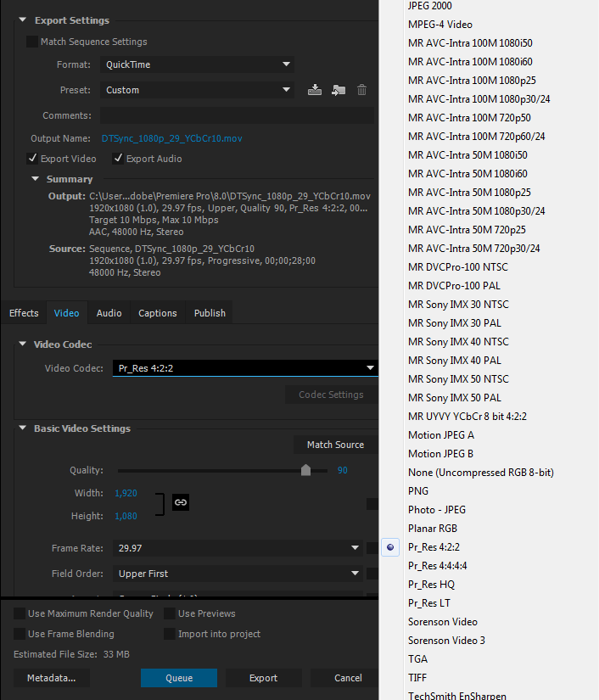Switch to the Publish tab

coord(210,313)
